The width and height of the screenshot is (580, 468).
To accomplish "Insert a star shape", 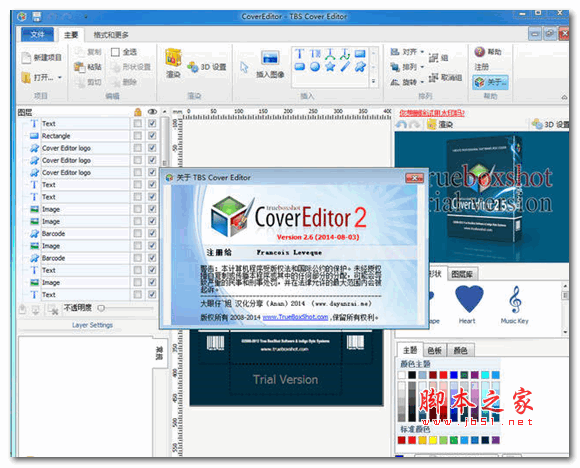I will pos(330,67).
